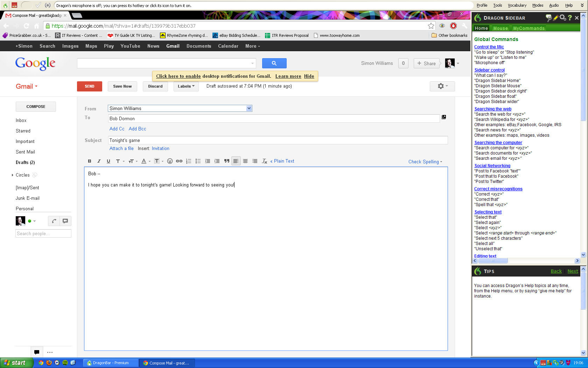Expand the Circles label
Image resolution: width=588 pixels, height=368 pixels.
pos(13,175)
